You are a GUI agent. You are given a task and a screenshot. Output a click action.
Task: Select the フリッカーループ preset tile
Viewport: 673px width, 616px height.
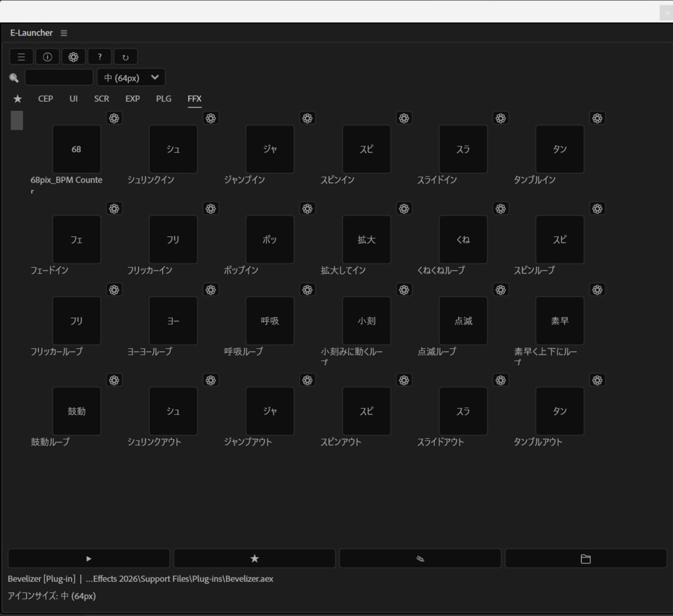coord(76,321)
